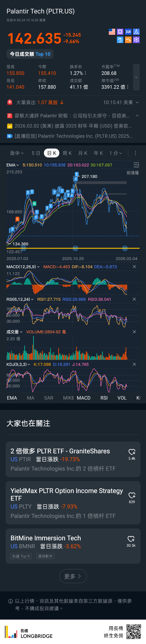Open the 1分 timeframe dropdown

coord(115,153)
